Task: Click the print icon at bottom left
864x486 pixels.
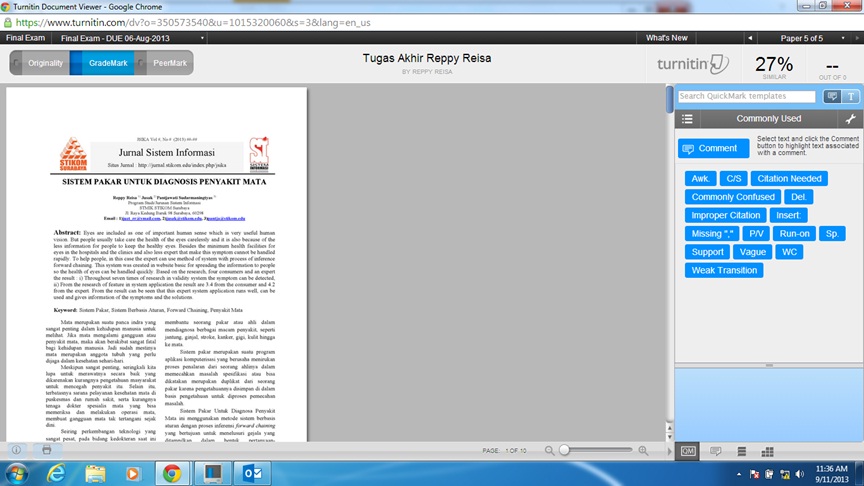Action: [x=46, y=451]
